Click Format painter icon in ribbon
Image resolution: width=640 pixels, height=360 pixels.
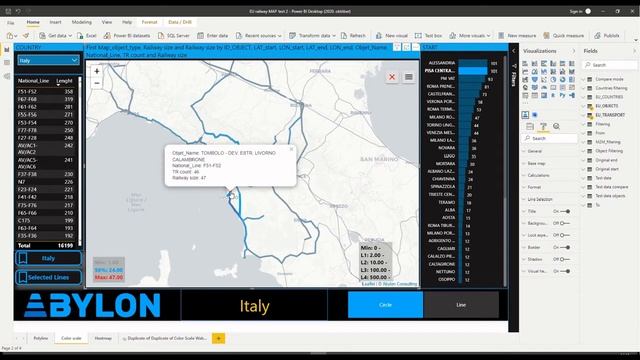pos(26,36)
